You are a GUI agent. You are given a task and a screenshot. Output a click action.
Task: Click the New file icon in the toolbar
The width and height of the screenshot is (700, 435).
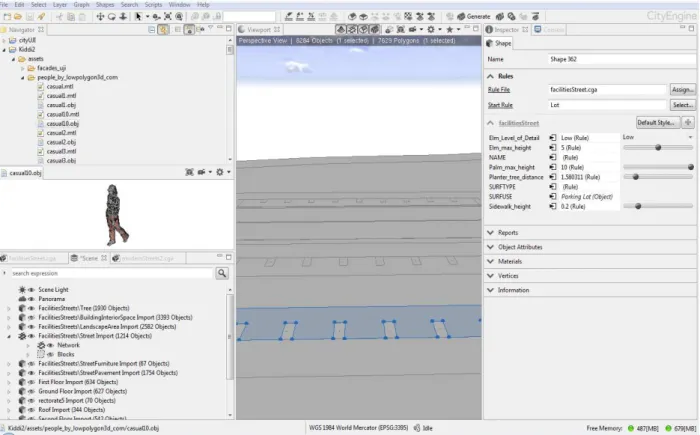pyautogui.click(x=7, y=17)
